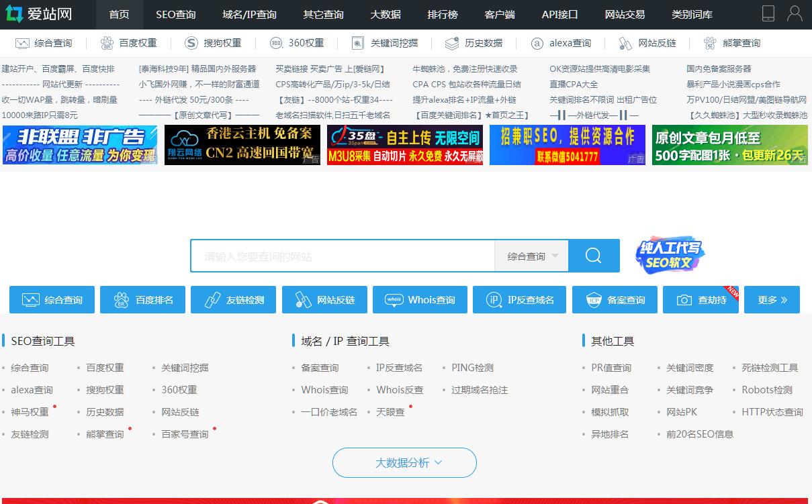Select the 百度权重 paw icon
The width and height of the screenshot is (812, 504).
point(107,44)
